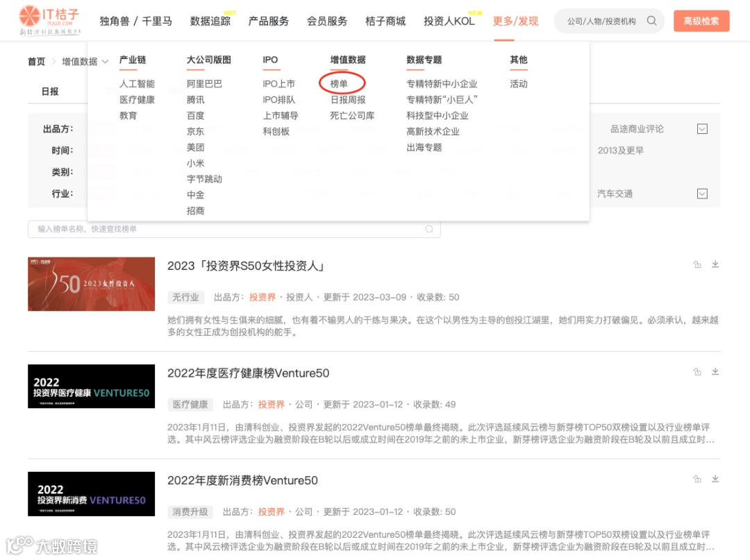Screen dimensions: 750x560
Task: Click the 消费升级 industry tag
Action: (x=190, y=511)
